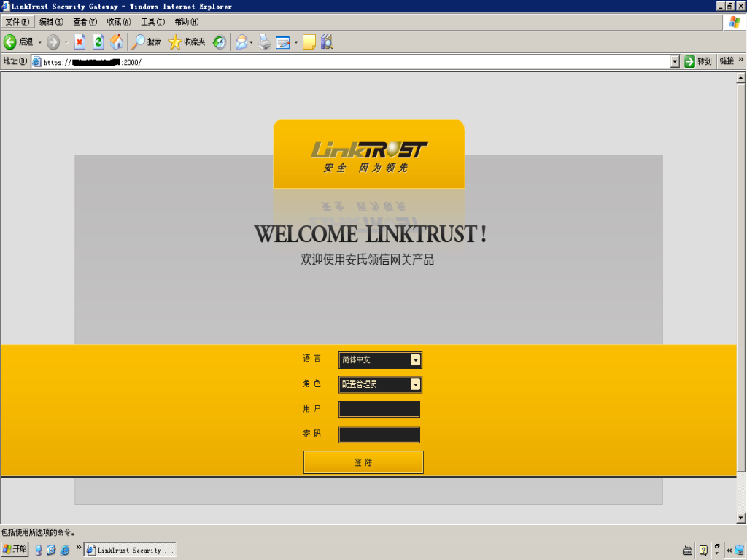747x560 pixels.
Task: Go to the Home page icon
Action: tap(117, 42)
